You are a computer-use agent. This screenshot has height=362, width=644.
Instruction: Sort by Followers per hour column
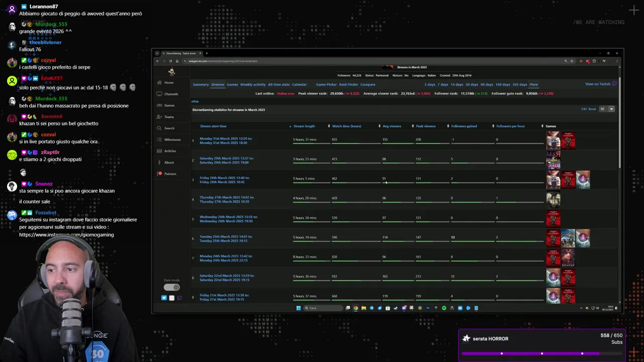511,126
